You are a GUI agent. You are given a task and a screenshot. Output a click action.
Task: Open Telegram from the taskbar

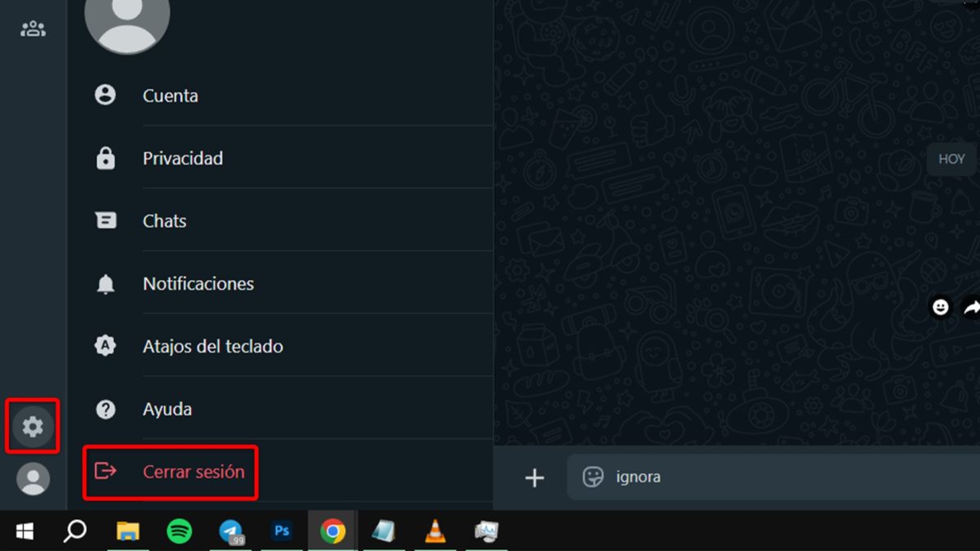coord(231,531)
